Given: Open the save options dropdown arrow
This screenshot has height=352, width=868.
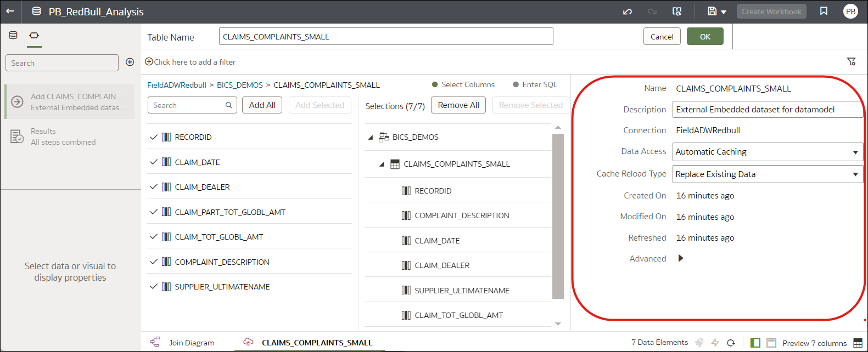Looking at the screenshot, I should [724, 12].
